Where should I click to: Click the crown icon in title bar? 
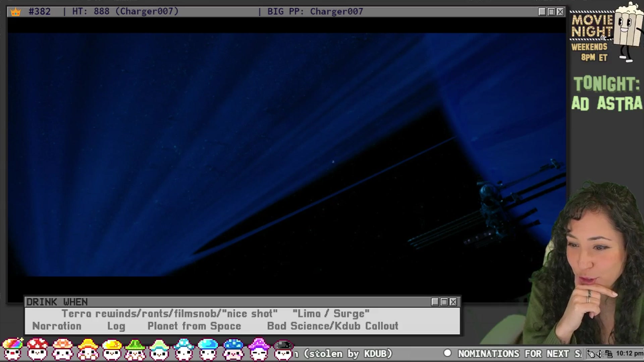(15, 12)
